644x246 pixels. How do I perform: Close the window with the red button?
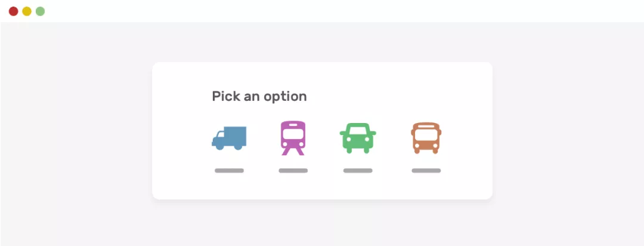(14, 11)
